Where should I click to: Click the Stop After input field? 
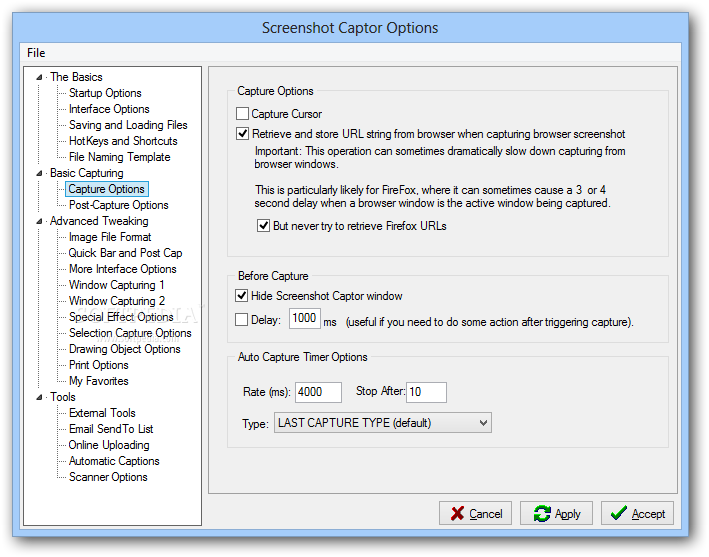coord(426,392)
